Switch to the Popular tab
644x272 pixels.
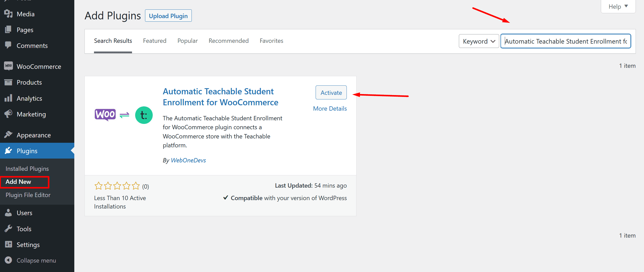coord(187,41)
